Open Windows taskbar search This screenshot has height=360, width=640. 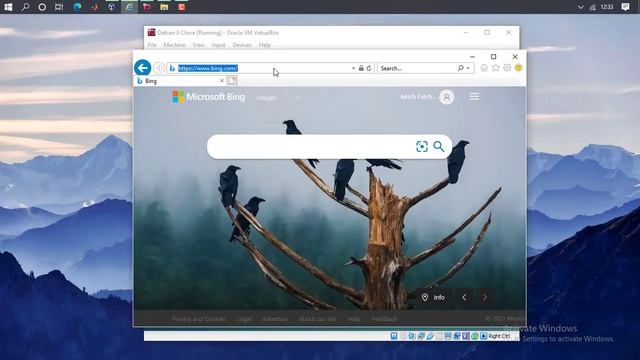pyautogui.click(x=25, y=7)
